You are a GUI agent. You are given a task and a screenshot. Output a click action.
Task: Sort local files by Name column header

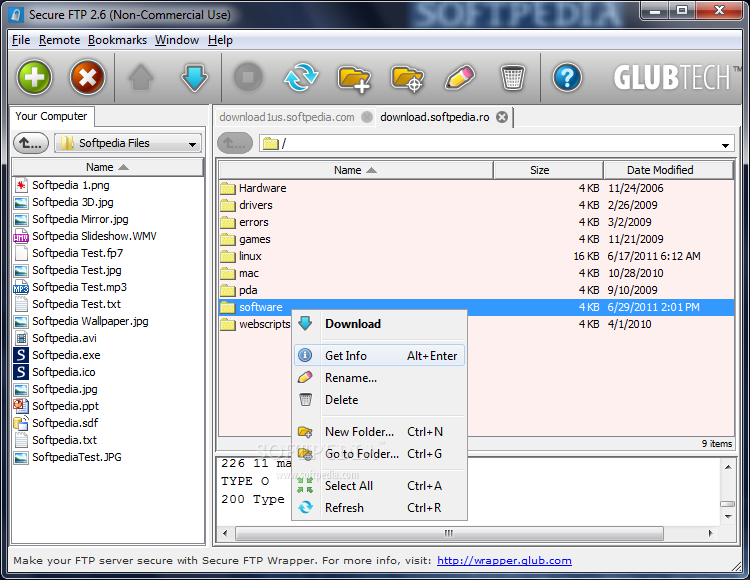click(x=107, y=167)
